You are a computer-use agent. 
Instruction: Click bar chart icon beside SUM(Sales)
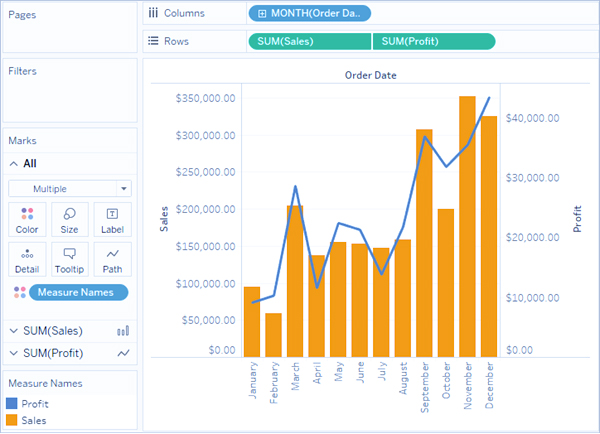123,331
